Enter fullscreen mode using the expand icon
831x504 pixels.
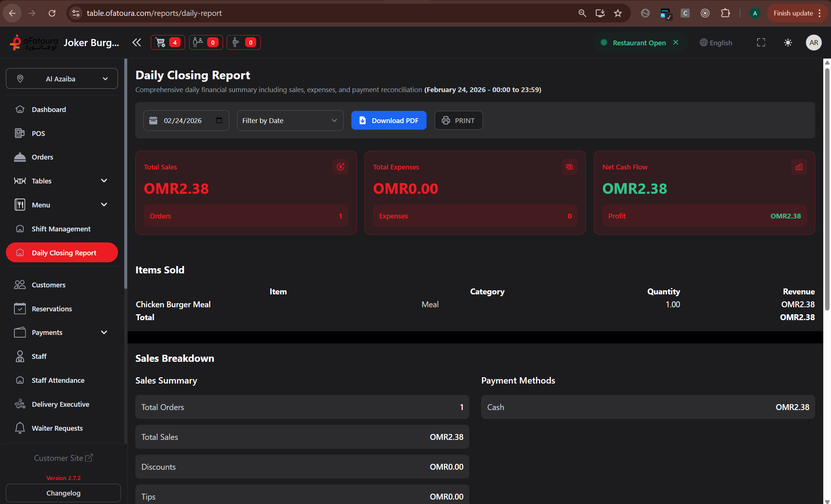click(761, 43)
